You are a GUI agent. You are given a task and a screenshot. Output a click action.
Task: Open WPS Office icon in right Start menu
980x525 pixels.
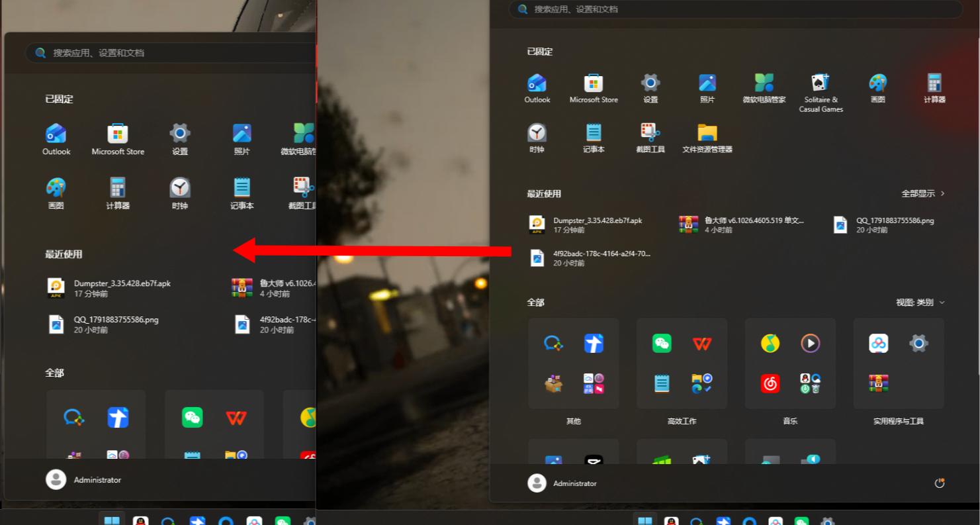702,343
